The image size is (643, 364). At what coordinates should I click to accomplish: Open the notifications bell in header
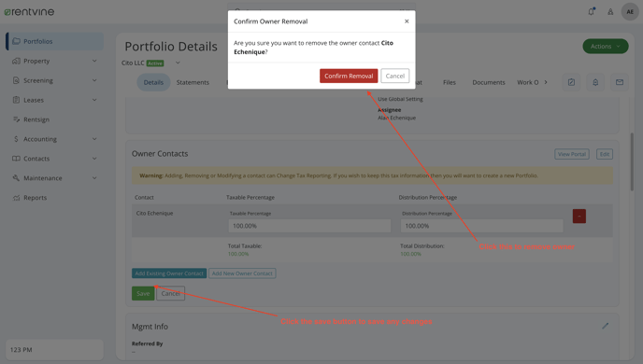point(592,11)
